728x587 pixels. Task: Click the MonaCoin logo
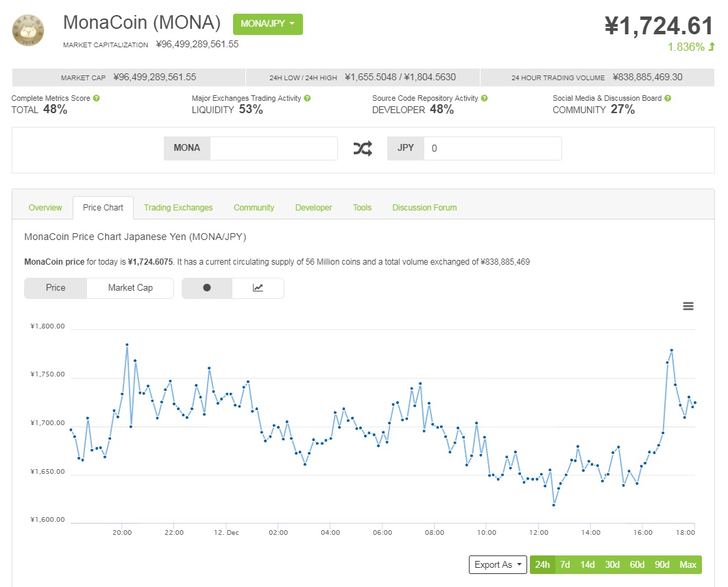[27, 30]
